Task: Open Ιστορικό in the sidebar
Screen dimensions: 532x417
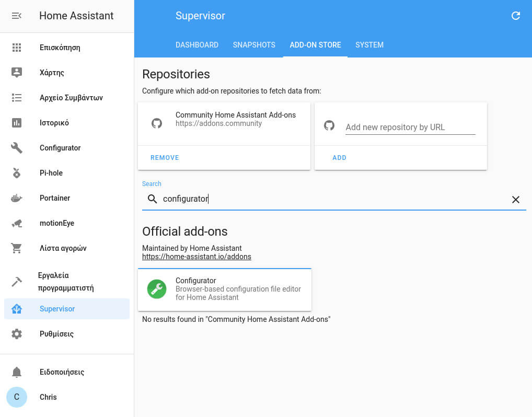Action: tap(67, 123)
